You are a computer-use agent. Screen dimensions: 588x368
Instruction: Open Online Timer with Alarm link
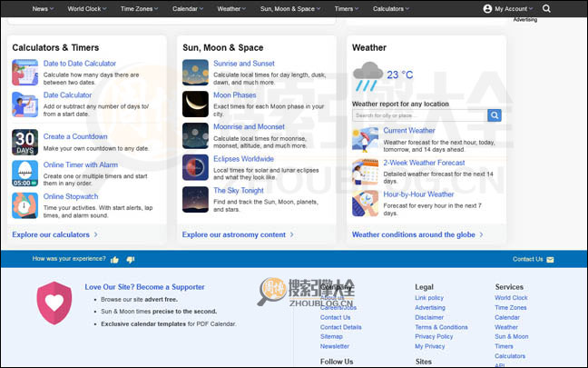click(81, 164)
